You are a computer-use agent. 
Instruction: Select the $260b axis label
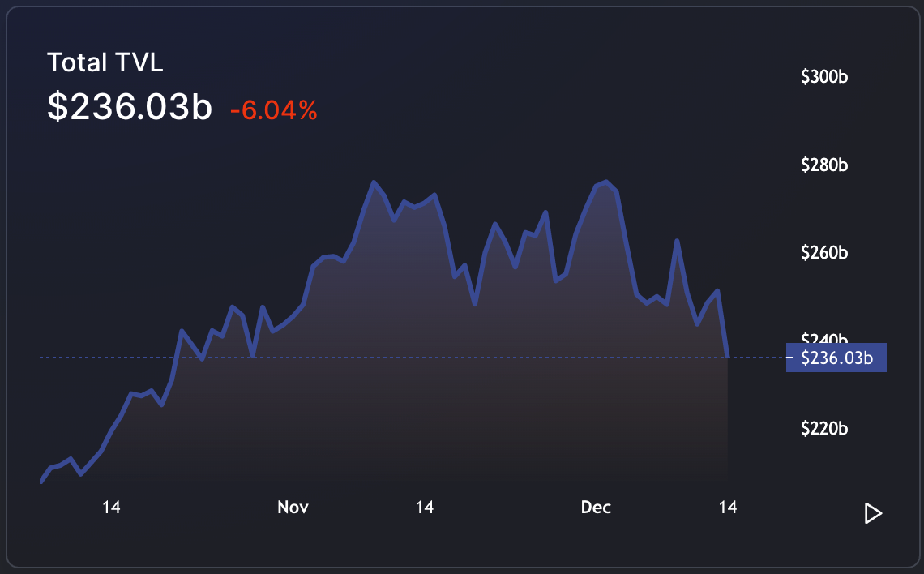pos(823,253)
